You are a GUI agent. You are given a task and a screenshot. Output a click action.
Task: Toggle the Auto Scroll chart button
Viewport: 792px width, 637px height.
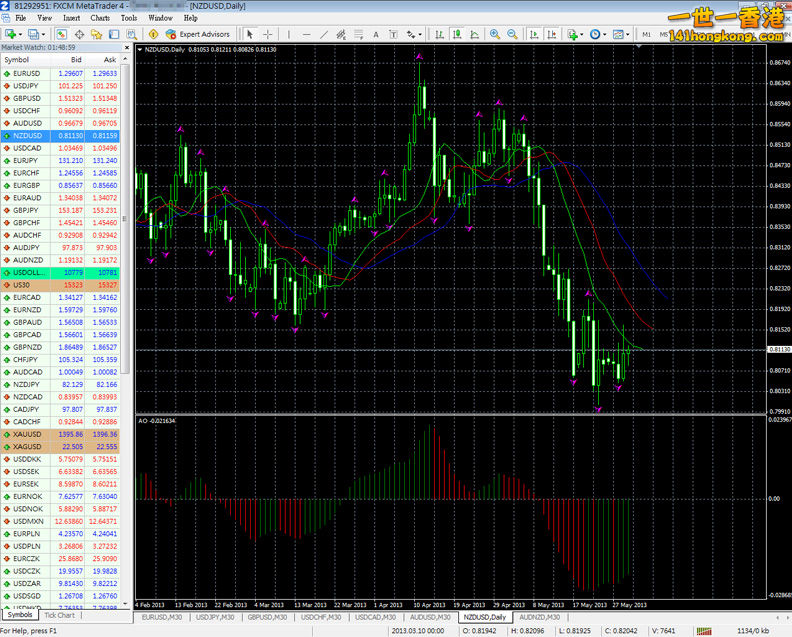534,34
